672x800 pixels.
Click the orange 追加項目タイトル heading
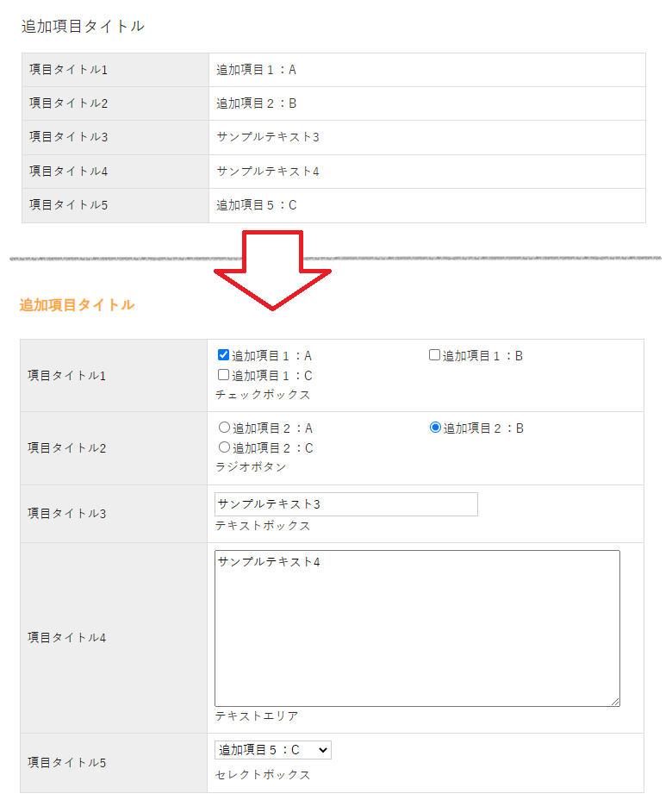coord(77,304)
